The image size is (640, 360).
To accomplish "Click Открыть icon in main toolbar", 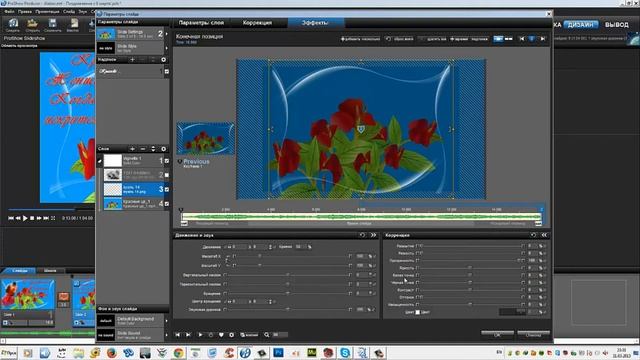I will [x=33, y=24].
